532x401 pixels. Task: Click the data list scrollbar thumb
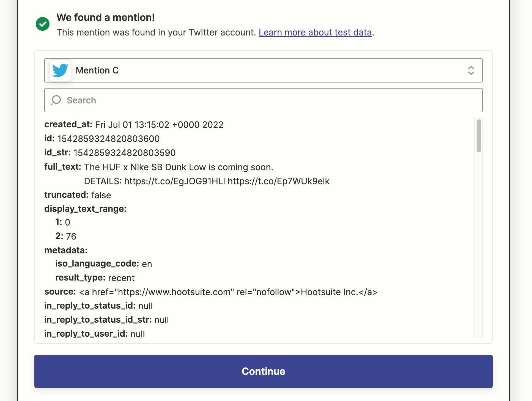479,136
